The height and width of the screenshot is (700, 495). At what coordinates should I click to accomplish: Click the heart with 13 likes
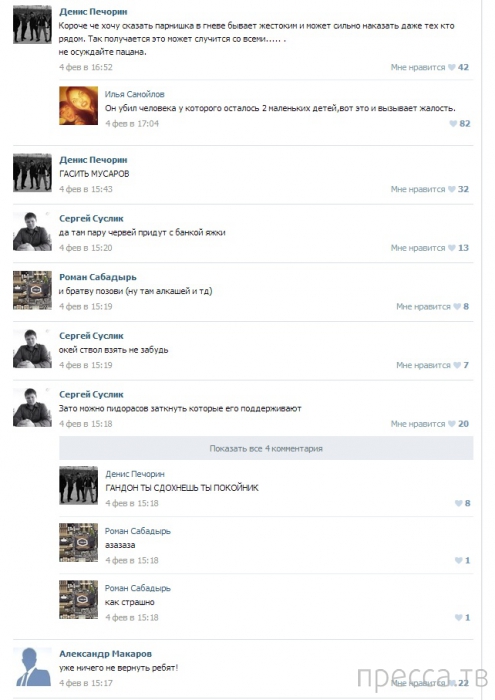452,248
